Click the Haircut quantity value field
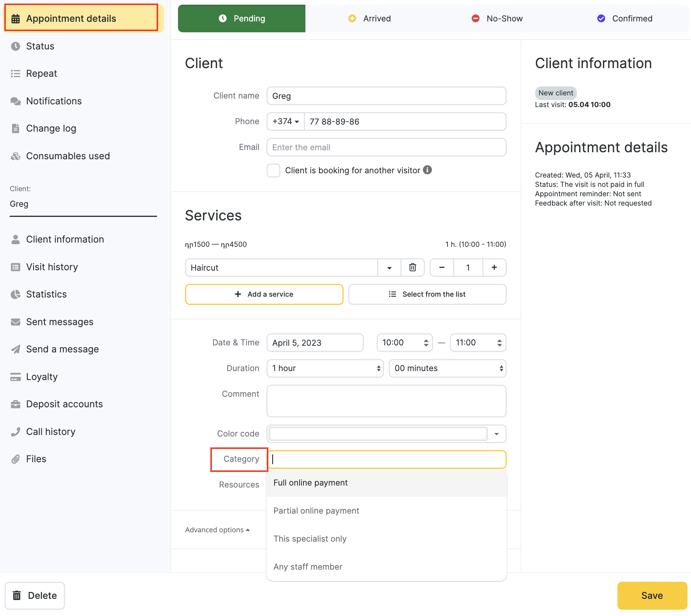 468,268
